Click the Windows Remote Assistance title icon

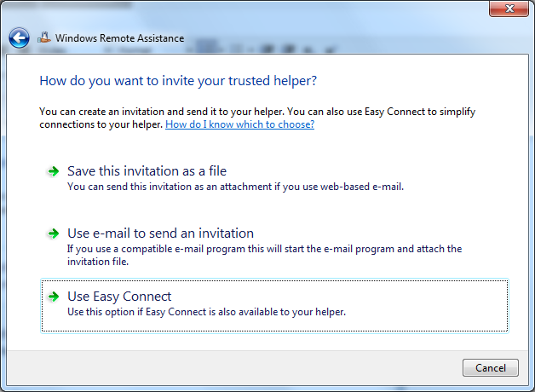click(44, 37)
